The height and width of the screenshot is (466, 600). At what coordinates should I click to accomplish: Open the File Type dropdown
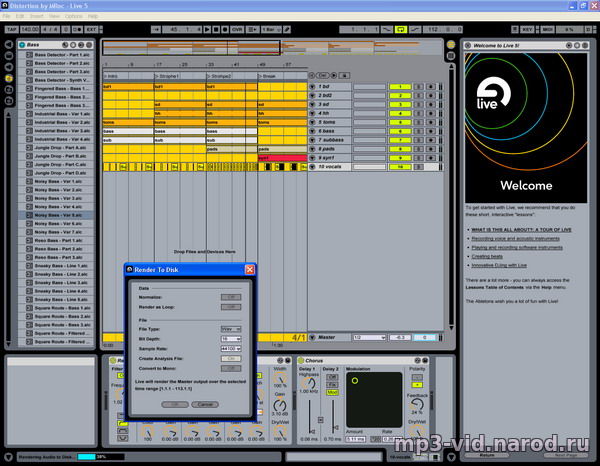coord(231,329)
